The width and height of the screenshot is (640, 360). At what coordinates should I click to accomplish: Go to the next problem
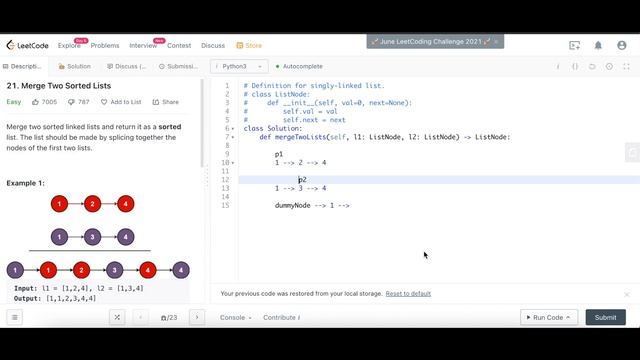point(197,317)
